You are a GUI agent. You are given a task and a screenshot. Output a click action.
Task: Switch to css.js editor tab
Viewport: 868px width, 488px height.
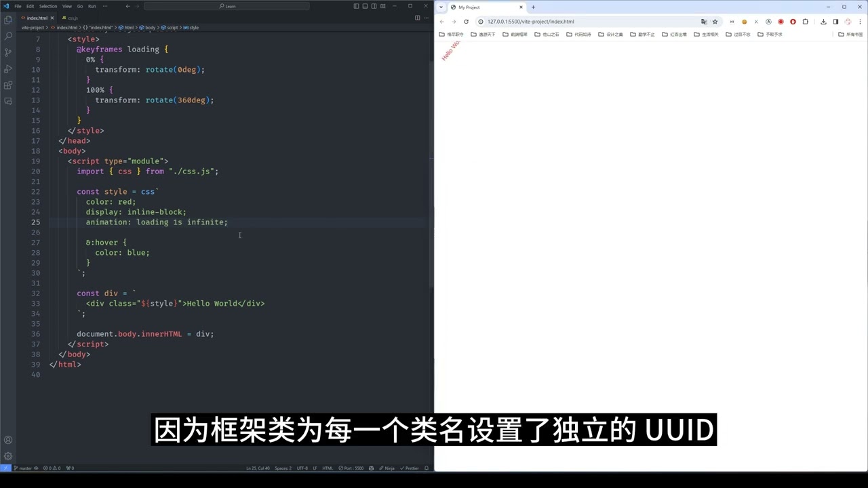click(x=70, y=18)
